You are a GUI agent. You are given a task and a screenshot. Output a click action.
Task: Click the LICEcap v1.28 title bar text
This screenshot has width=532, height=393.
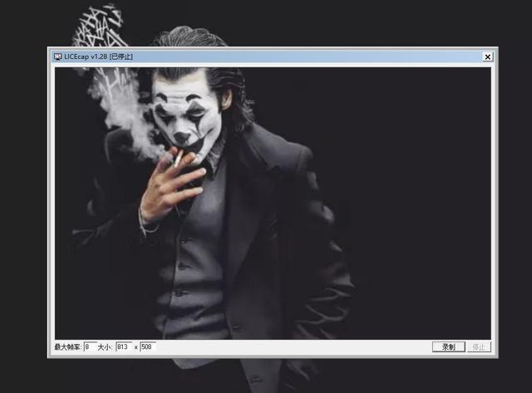98,56
